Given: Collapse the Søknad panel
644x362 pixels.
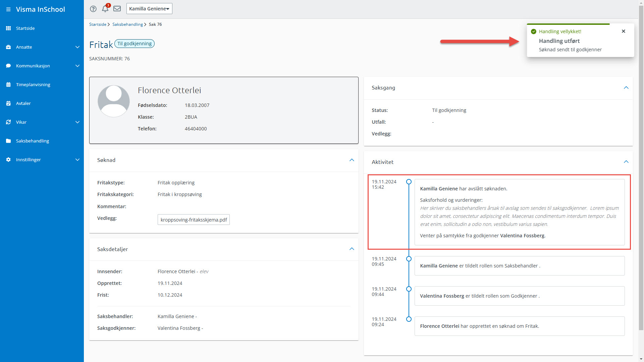Looking at the screenshot, I should tap(352, 160).
